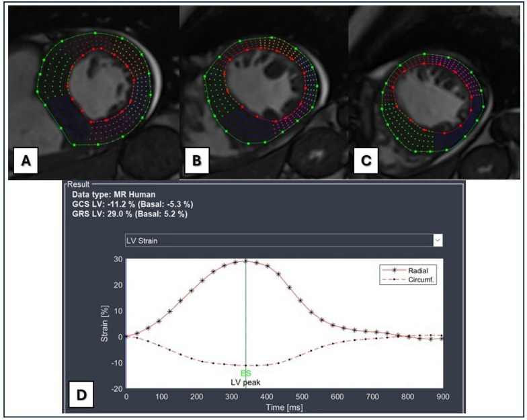527x420 pixels.
Task: Click the Radial legend entry
Action: click(x=408, y=270)
